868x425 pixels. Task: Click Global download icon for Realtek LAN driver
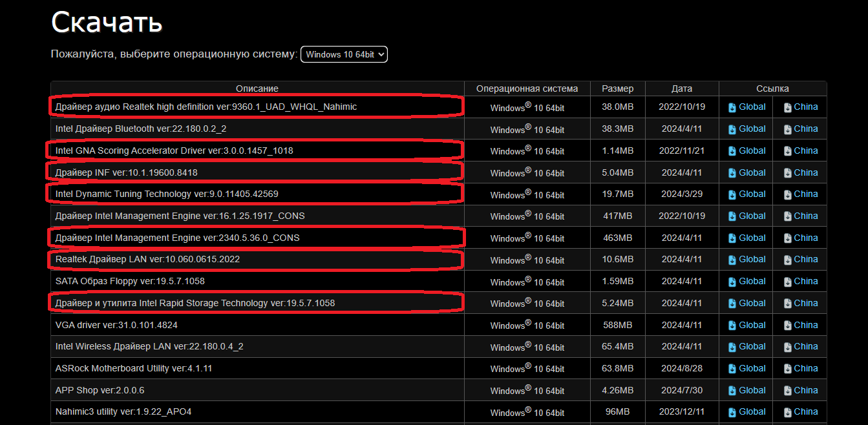pyautogui.click(x=732, y=260)
